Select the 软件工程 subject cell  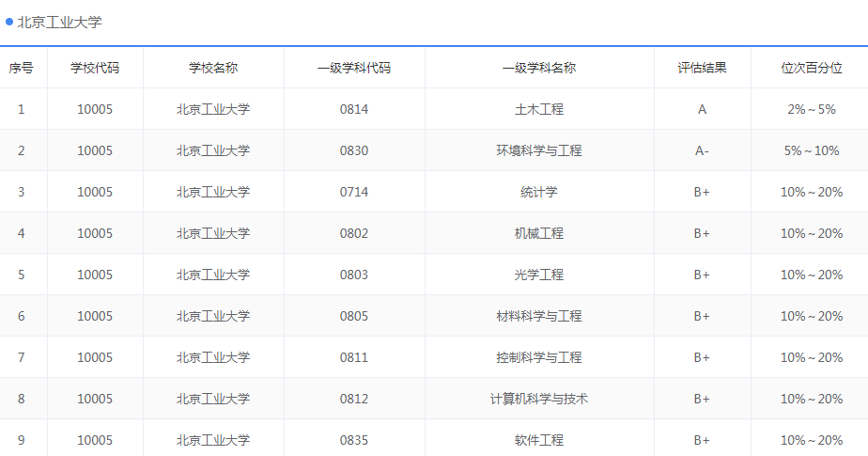click(539, 440)
